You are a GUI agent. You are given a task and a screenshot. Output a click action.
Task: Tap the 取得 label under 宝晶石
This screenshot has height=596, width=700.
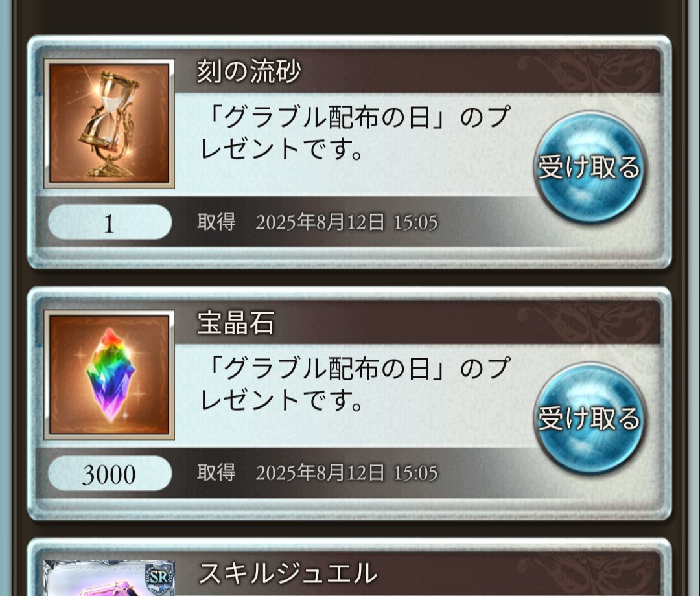click(x=216, y=472)
